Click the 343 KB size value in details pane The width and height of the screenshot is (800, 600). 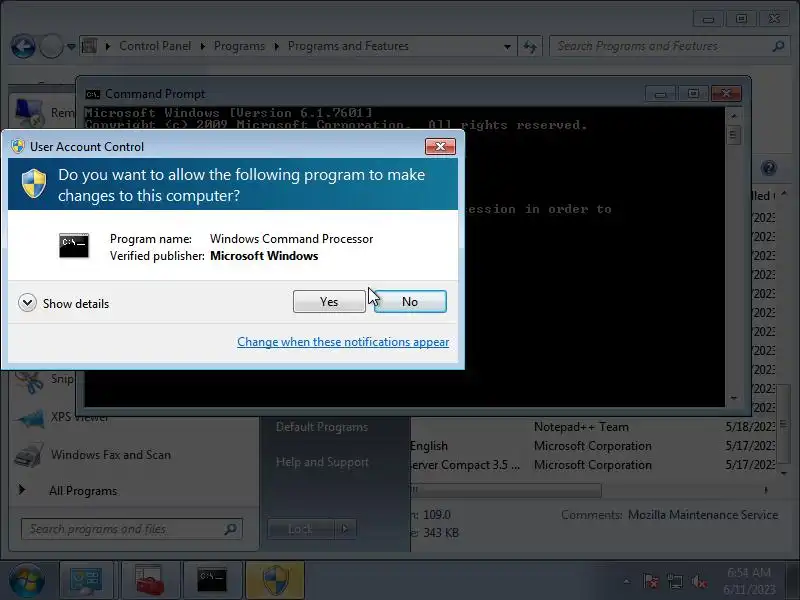pos(441,533)
